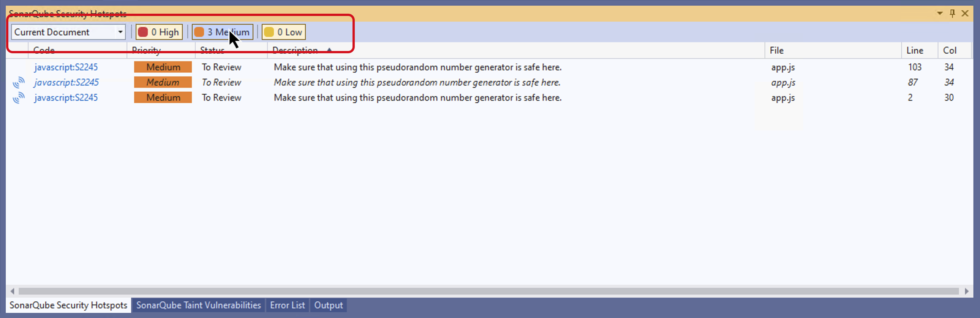The height and width of the screenshot is (318, 980).
Task: Click the horizontal scrollbar track
Action: click(489, 291)
